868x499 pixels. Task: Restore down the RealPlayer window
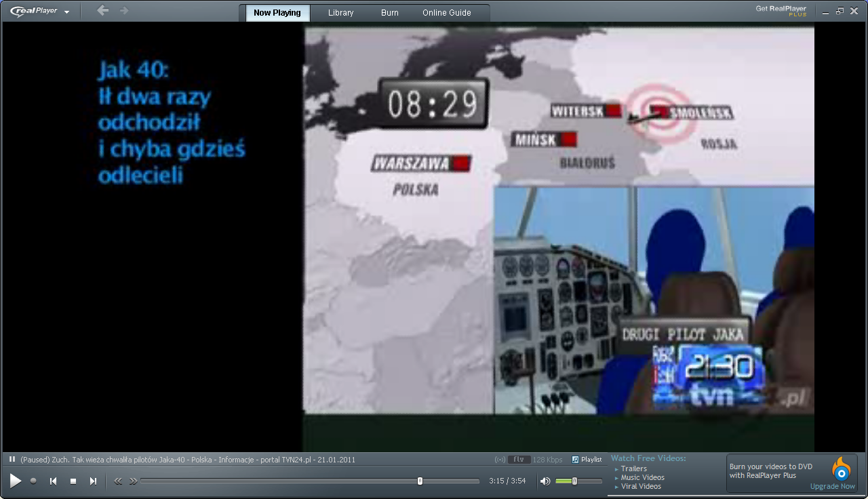coord(840,11)
